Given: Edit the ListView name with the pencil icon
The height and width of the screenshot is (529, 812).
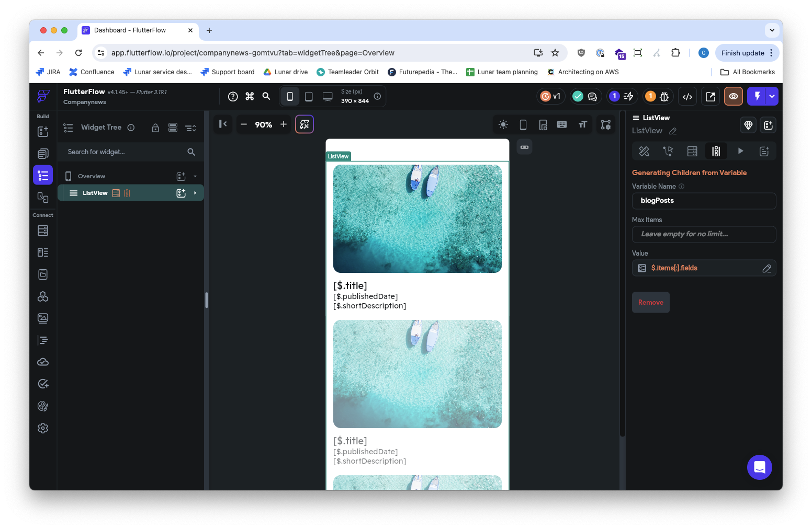Looking at the screenshot, I should point(673,131).
